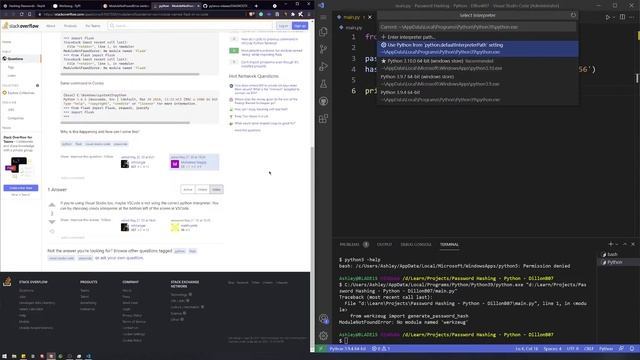
Task: Open the Extensions view in VS Code
Action: (x=323, y=119)
